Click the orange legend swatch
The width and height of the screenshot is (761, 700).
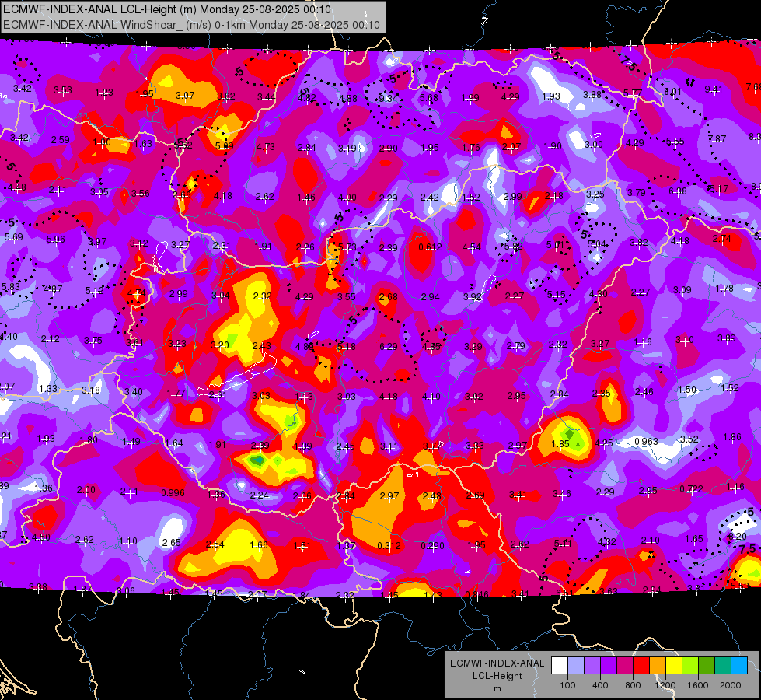[658, 666]
